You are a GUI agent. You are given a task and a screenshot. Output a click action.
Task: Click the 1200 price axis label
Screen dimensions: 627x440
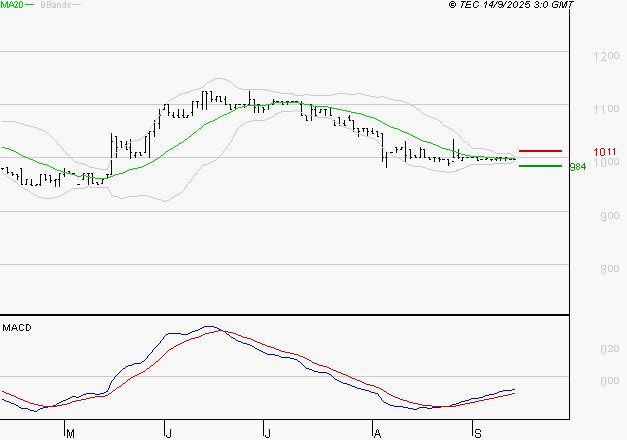[607, 56]
